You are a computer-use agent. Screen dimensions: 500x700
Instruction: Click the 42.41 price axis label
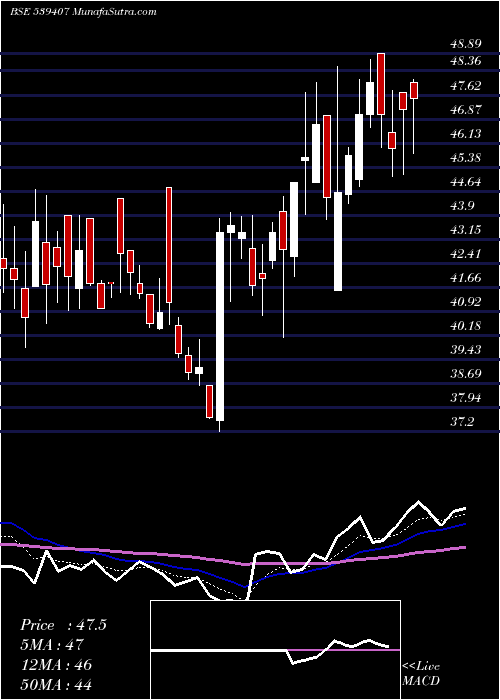tap(466, 254)
